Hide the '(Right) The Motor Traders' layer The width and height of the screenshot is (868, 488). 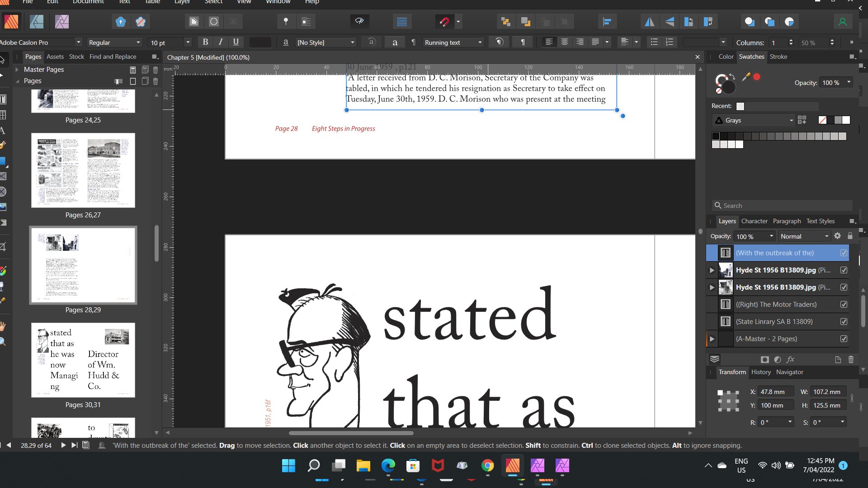844,305
